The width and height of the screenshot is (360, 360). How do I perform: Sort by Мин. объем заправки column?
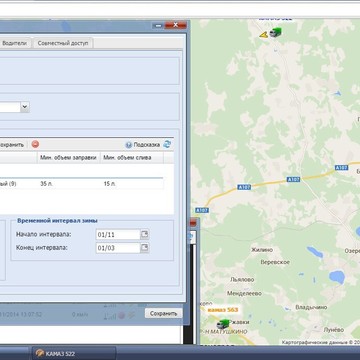tap(68, 158)
